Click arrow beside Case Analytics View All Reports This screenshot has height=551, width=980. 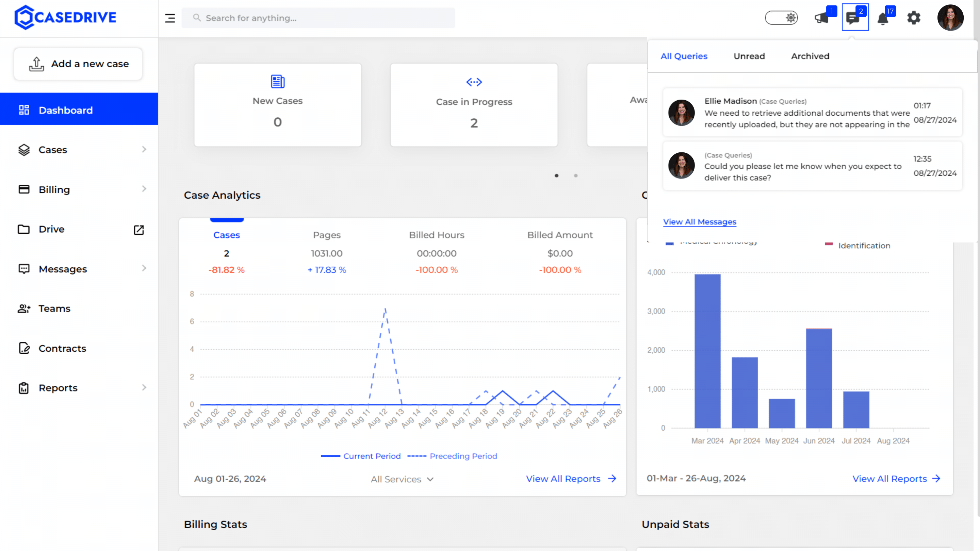click(x=612, y=479)
